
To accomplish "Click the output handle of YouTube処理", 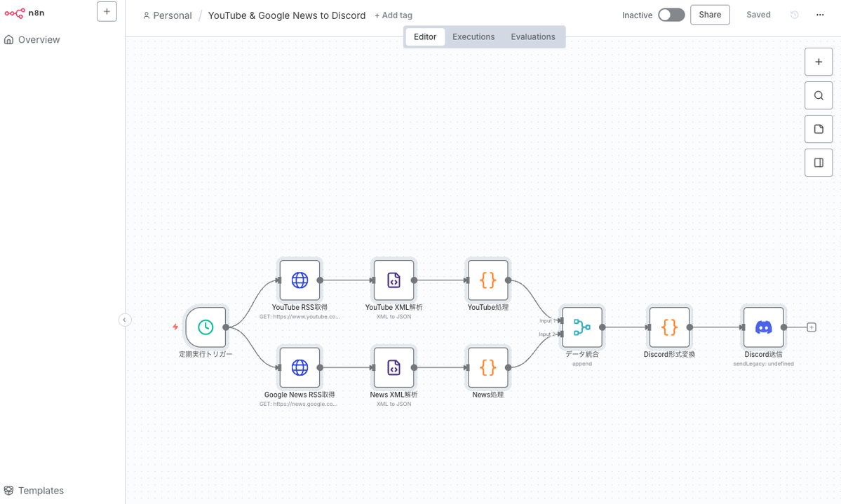I will (508, 280).
